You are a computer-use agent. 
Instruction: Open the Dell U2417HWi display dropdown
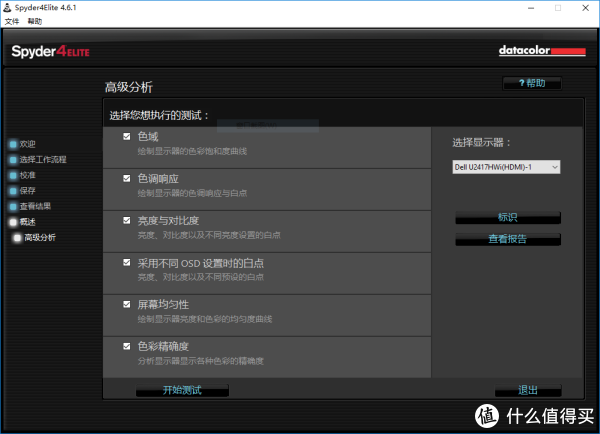tap(506, 167)
